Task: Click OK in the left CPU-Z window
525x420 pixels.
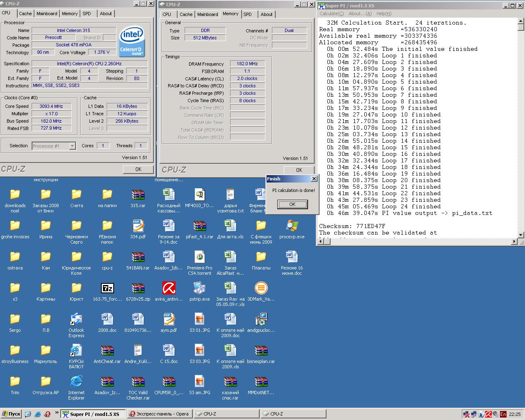Action: [138, 169]
